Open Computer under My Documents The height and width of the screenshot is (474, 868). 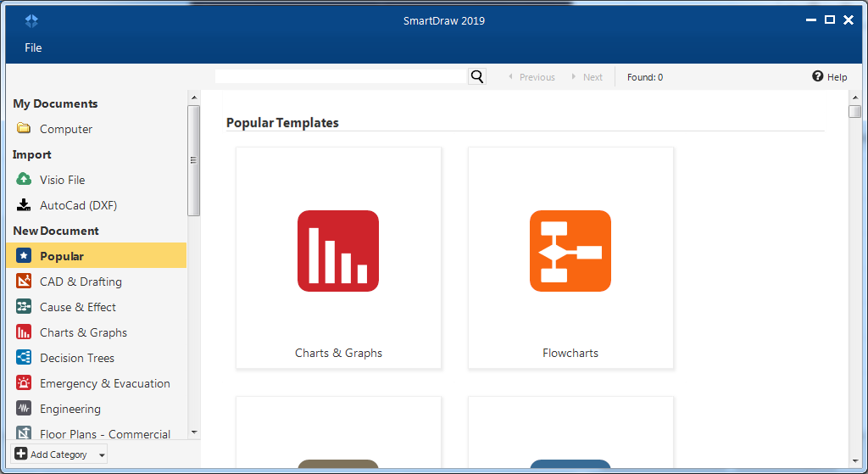(66, 129)
